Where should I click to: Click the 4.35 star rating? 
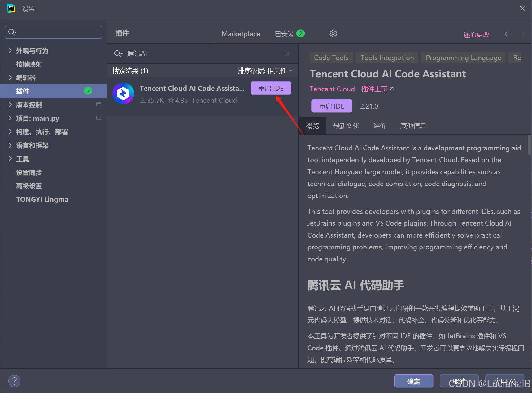coord(178,100)
